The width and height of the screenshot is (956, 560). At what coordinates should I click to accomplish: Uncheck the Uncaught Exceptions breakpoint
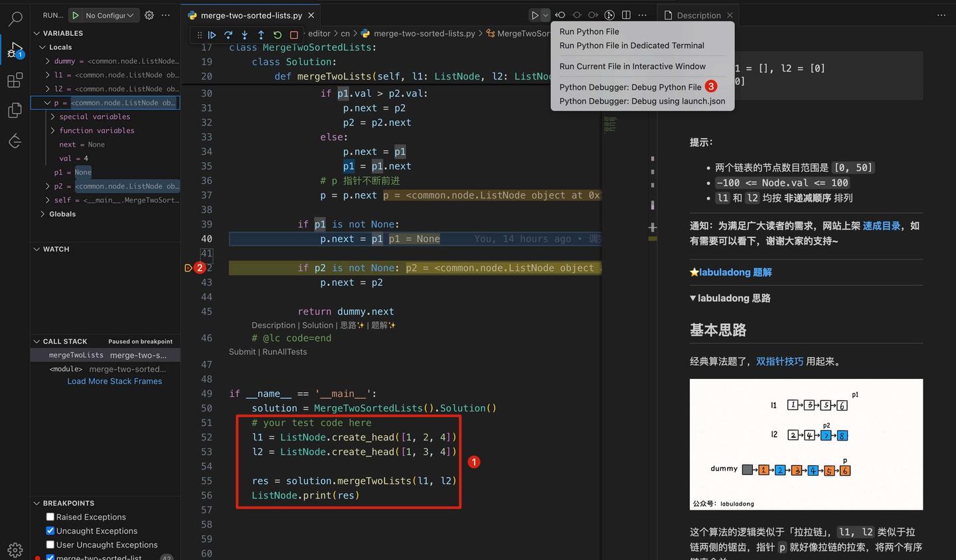pos(50,530)
